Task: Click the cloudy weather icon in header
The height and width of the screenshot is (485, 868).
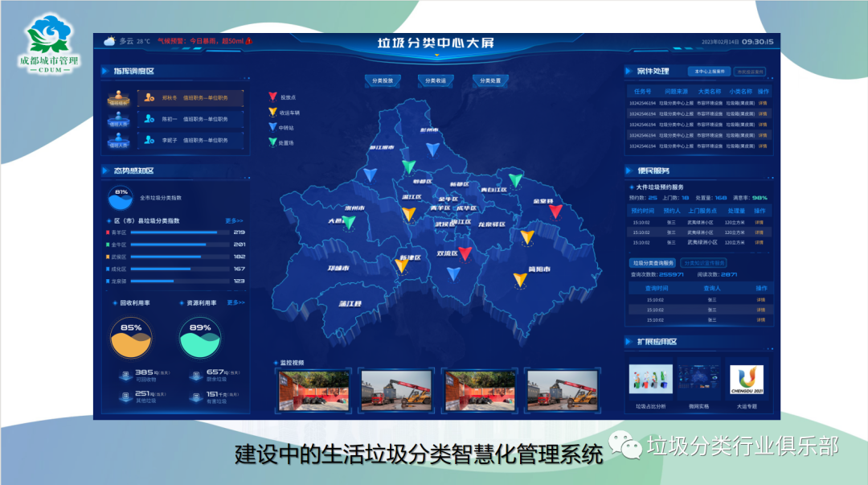Action: pyautogui.click(x=108, y=41)
